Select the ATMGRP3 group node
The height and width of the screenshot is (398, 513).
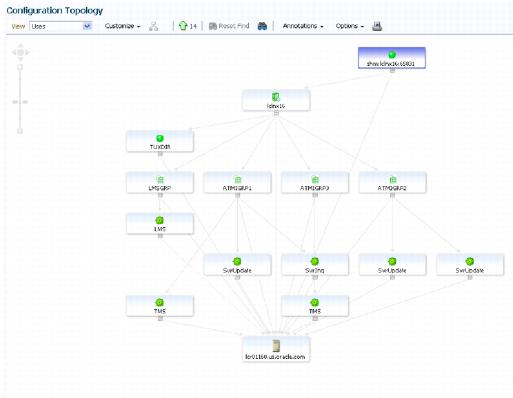point(315,183)
